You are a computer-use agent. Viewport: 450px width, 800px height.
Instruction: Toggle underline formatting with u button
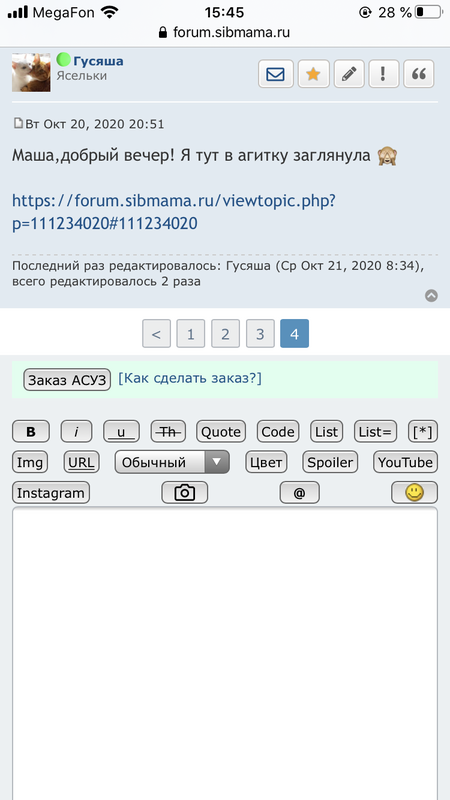[121, 432]
